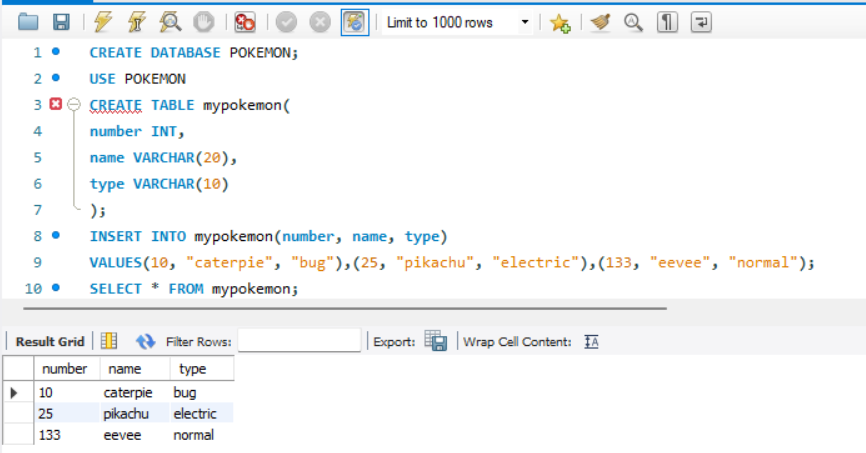This screenshot has width=866, height=453.
Task: Select the caterpie row pointer arrow
Action: (14, 393)
